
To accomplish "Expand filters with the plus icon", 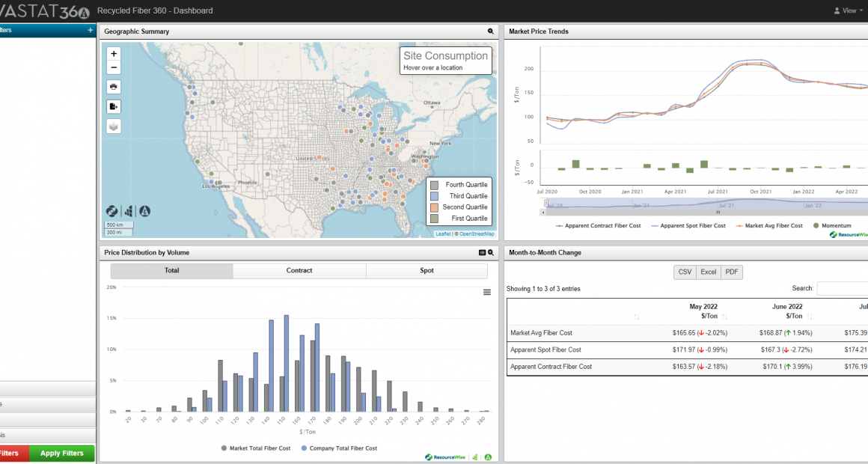I will tap(91, 30).
